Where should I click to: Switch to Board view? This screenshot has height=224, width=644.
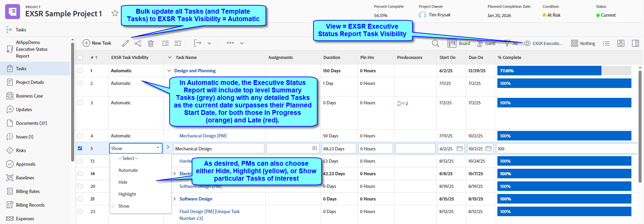[x=459, y=43]
